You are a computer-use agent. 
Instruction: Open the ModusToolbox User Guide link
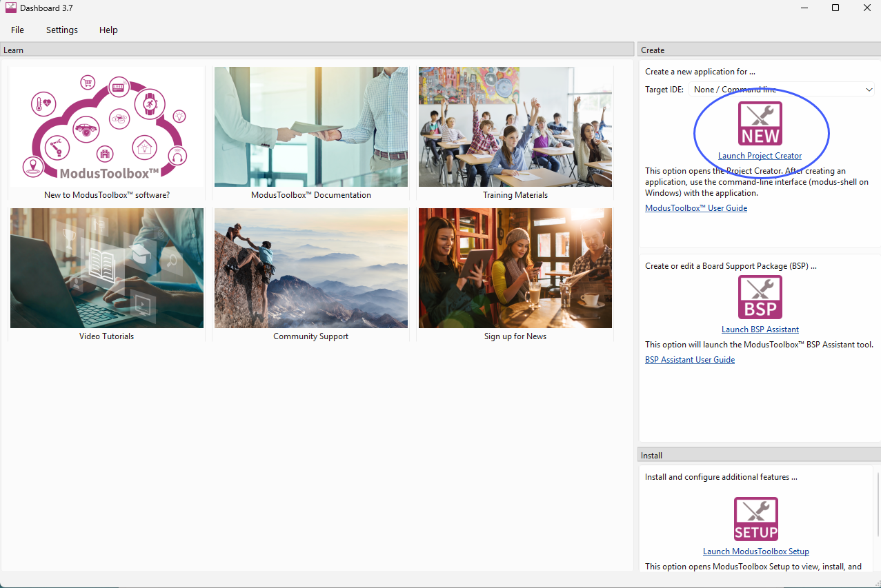click(x=695, y=208)
